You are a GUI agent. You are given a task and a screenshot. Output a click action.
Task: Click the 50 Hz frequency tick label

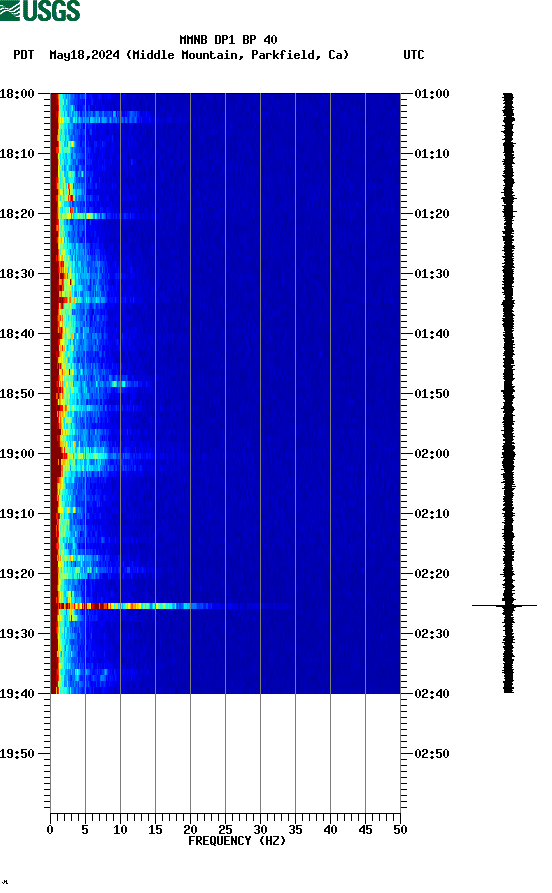click(400, 830)
